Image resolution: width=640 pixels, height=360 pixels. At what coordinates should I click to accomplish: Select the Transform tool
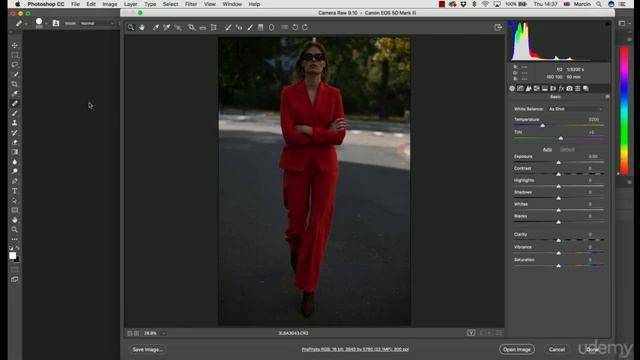click(213, 27)
